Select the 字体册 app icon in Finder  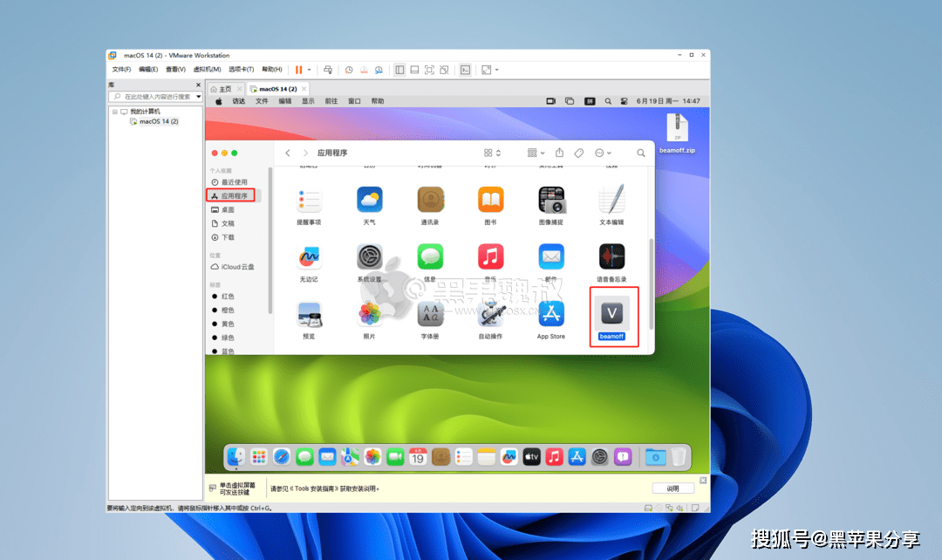pyautogui.click(x=430, y=314)
